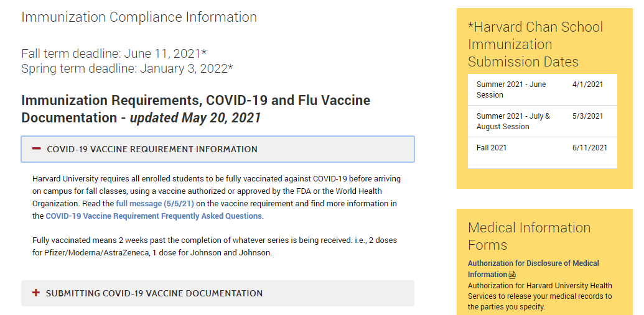Click the Immunization Compliance Information heading

pos(139,17)
